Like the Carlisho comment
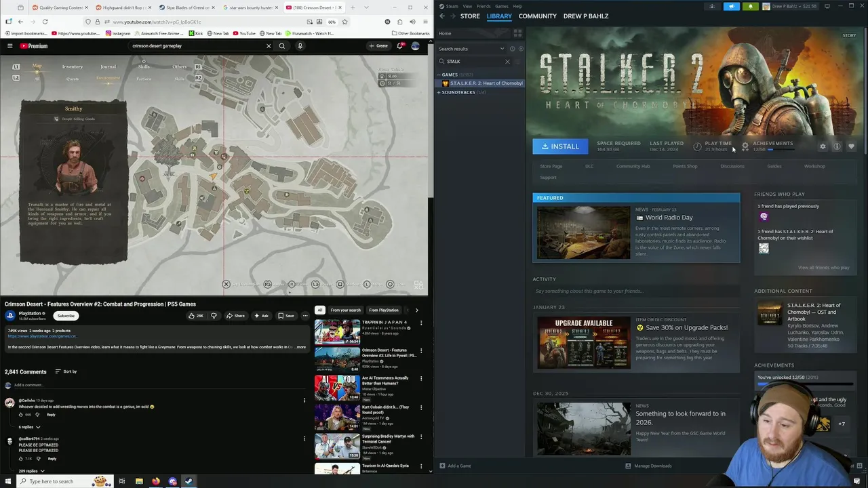 coord(20,415)
